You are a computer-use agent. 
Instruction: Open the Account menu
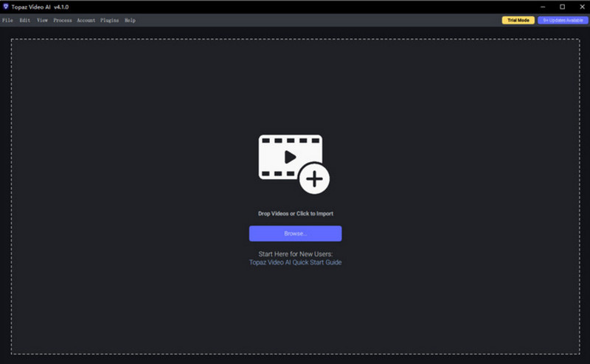point(86,21)
